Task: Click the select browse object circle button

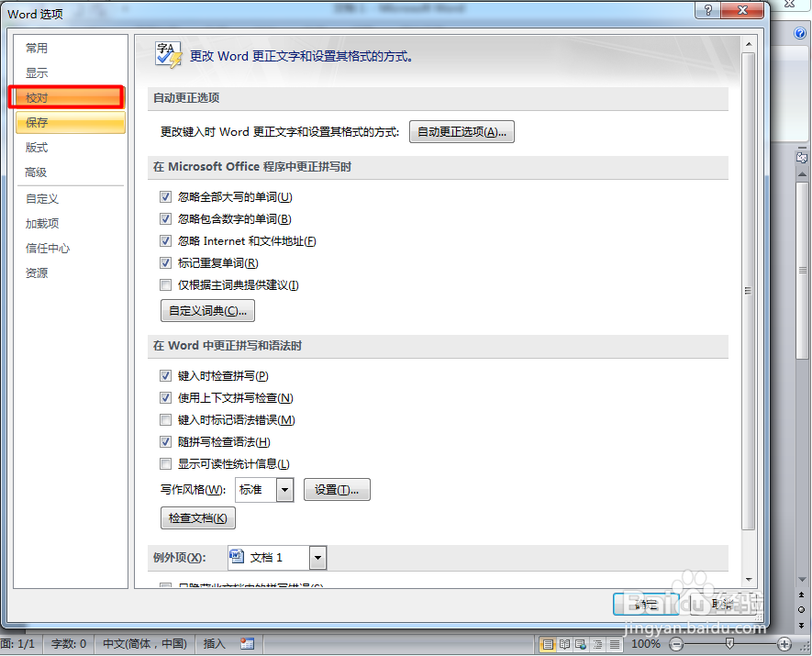Action: coord(801,609)
